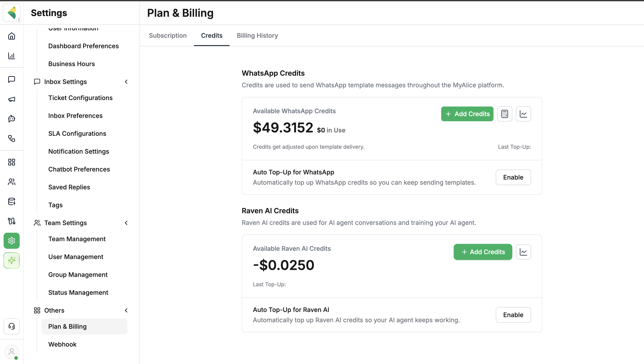Switch to the Subscription tab
Viewport: 644px width, 364px height.
coord(168,36)
